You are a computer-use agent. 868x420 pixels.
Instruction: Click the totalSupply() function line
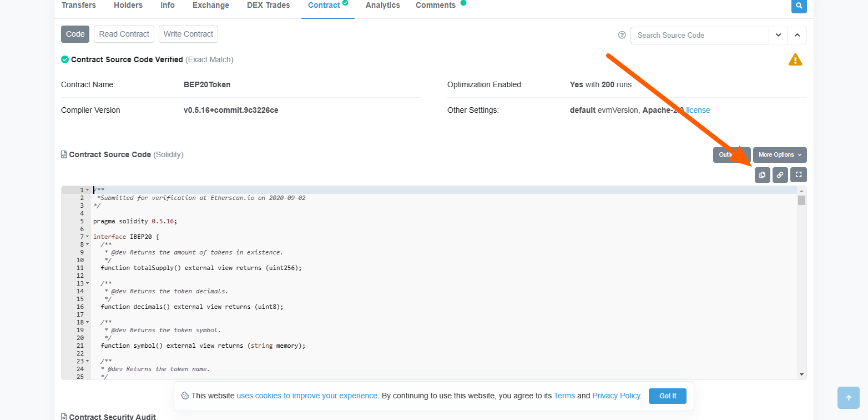tap(201, 268)
